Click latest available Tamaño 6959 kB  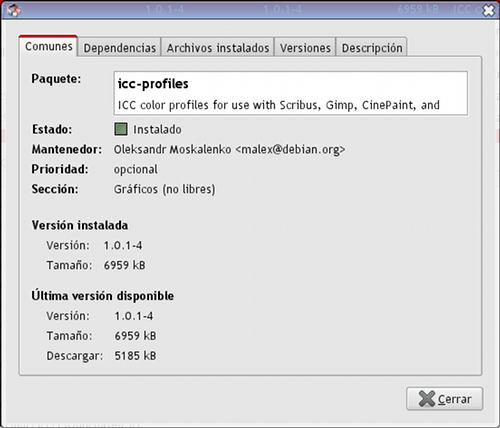tap(135, 336)
